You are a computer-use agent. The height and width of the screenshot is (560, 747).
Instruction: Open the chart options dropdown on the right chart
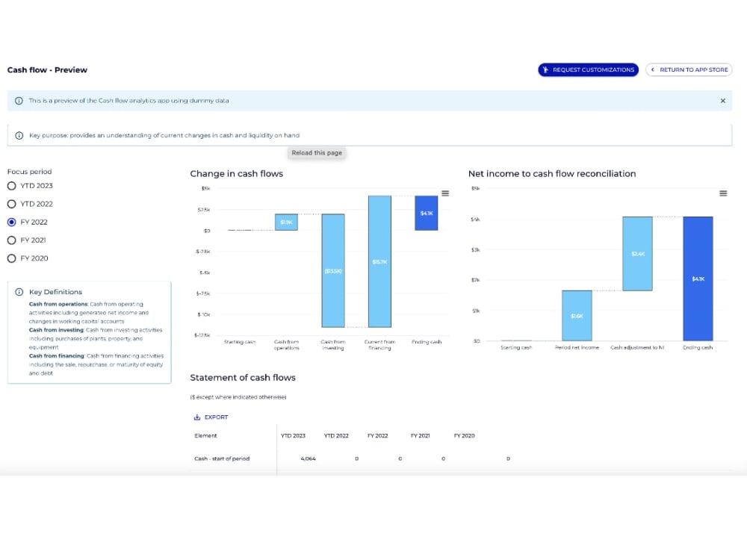click(723, 193)
